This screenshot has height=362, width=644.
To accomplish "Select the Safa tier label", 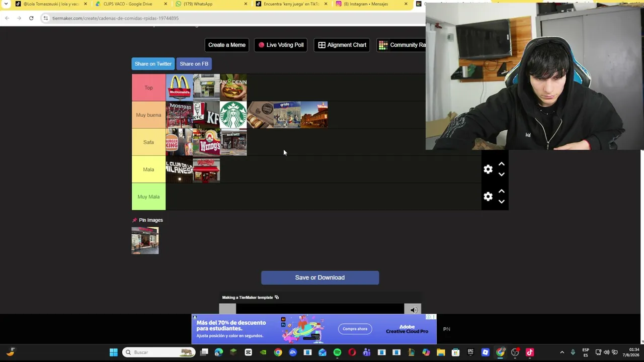I will [x=148, y=142].
